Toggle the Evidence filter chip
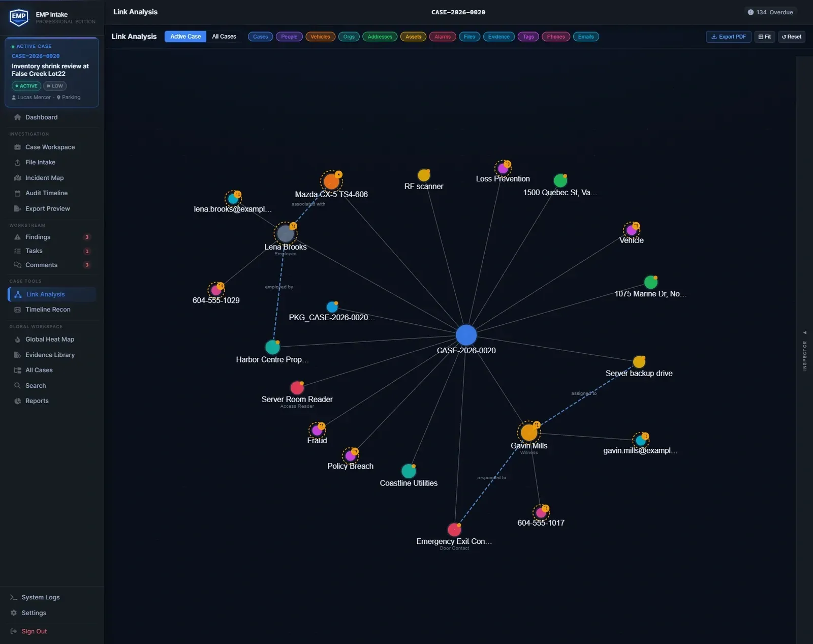The image size is (813, 644). (x=499, y=37)
